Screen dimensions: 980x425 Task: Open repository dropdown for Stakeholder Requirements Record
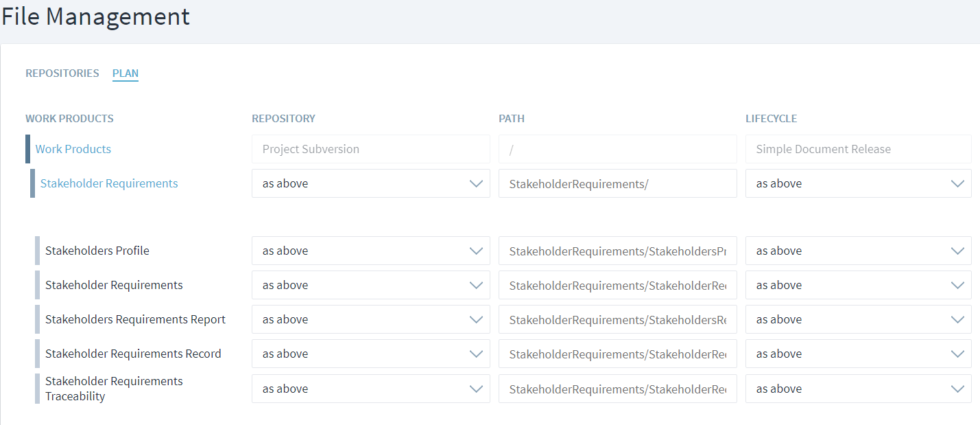370,354
